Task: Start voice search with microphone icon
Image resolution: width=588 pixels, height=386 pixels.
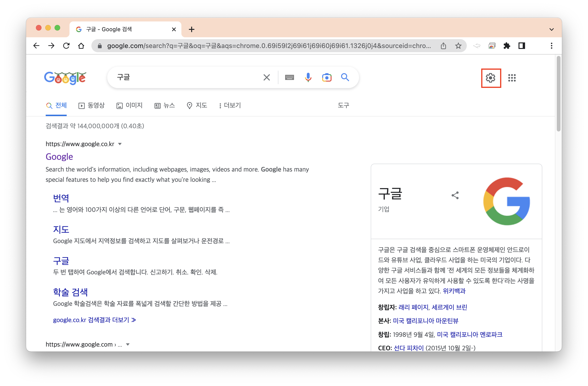Action: click(308, 78)
